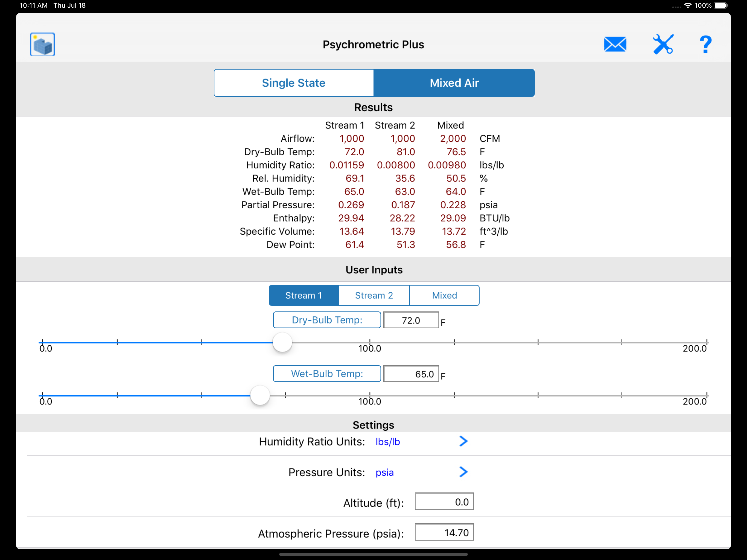Click the wet-bulb temperature slider knob
The image size is (747, 560).
tap(260, 395)
